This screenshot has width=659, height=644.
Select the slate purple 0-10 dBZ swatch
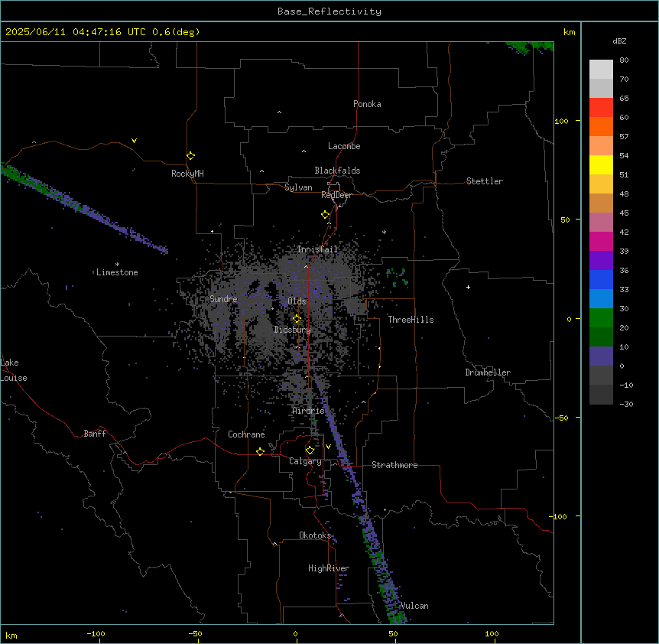(x=601, y=356)
